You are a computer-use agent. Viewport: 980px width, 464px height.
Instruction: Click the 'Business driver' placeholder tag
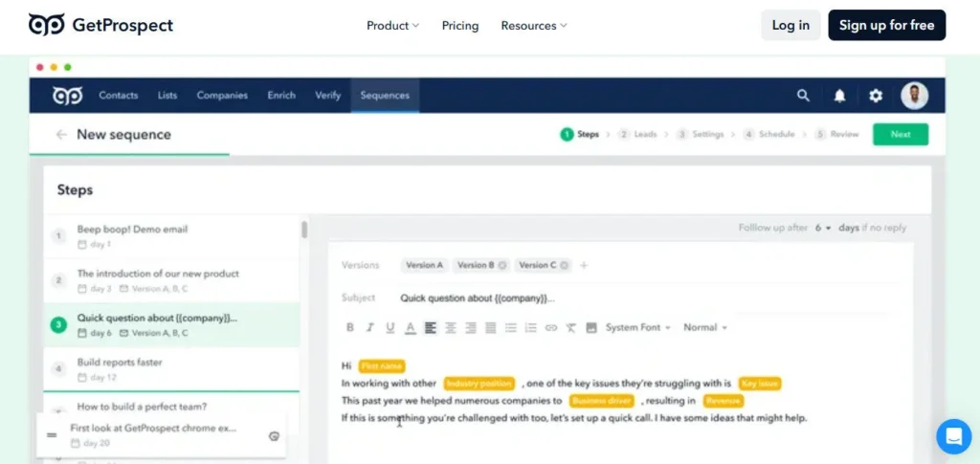(602, 401)
